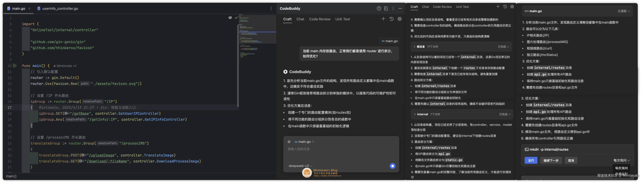Screen dimensions: 644x182
Task: Open the deepseek-v3 model dropdown
Action: tap(300, 166)
